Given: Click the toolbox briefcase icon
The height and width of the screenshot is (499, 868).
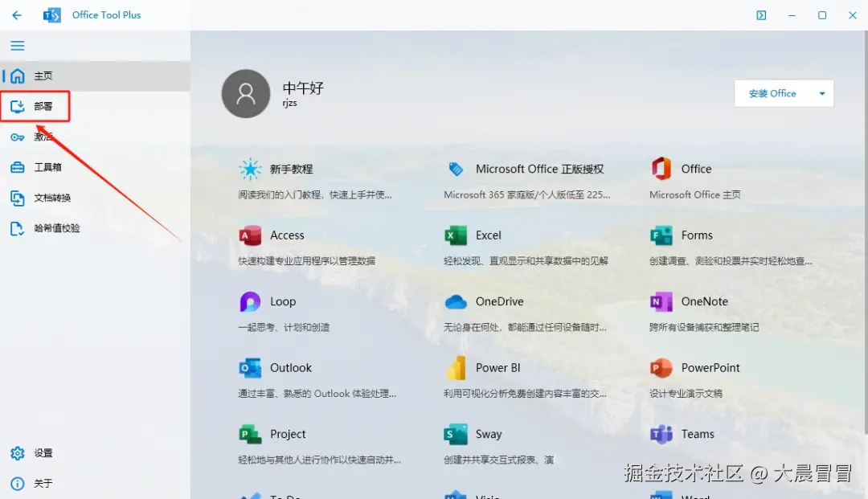Looking at the screenshot, I should tap(18, 167).
